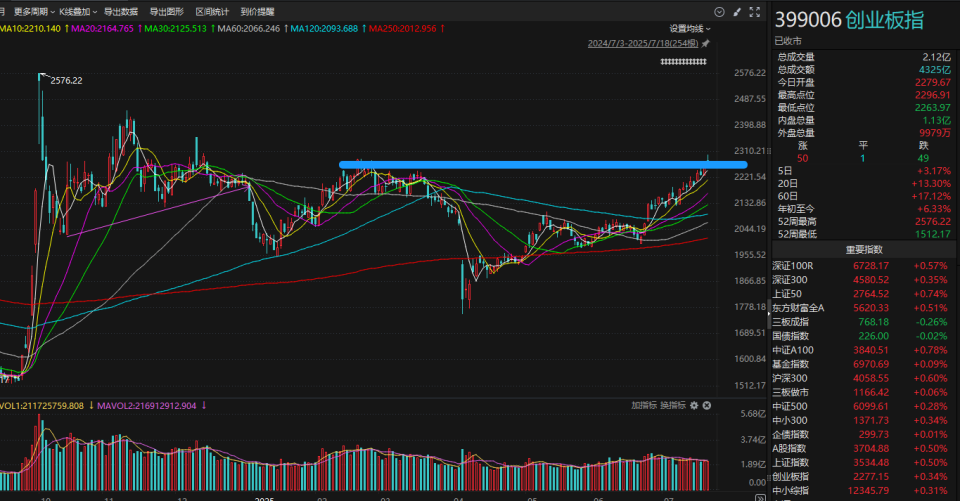This screenshot has height=501, width=960.
Task: Grab the dotted drag handle below date range
Action: coord(683,61)
